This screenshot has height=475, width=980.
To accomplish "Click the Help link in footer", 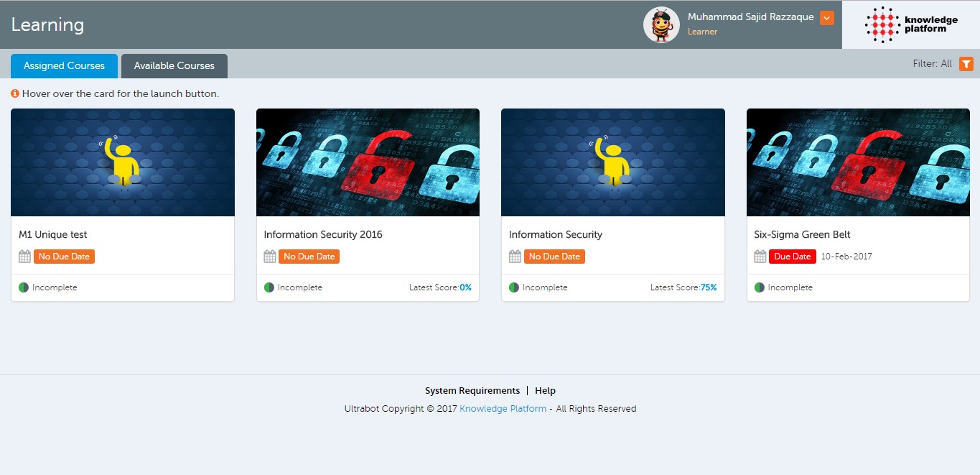I will tap(545, 391).
